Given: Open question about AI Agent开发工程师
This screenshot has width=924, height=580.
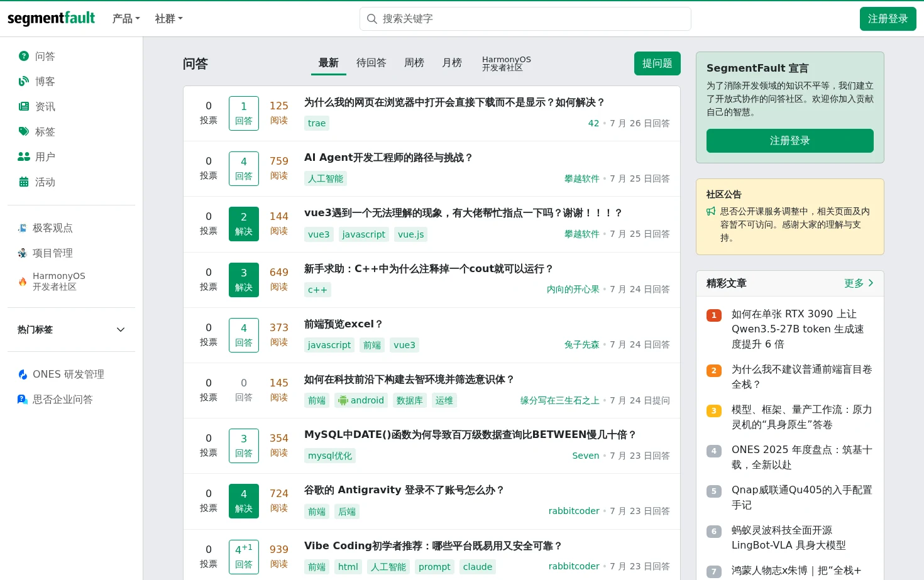Looking at the screenshot, I should (x=388, y=158).
